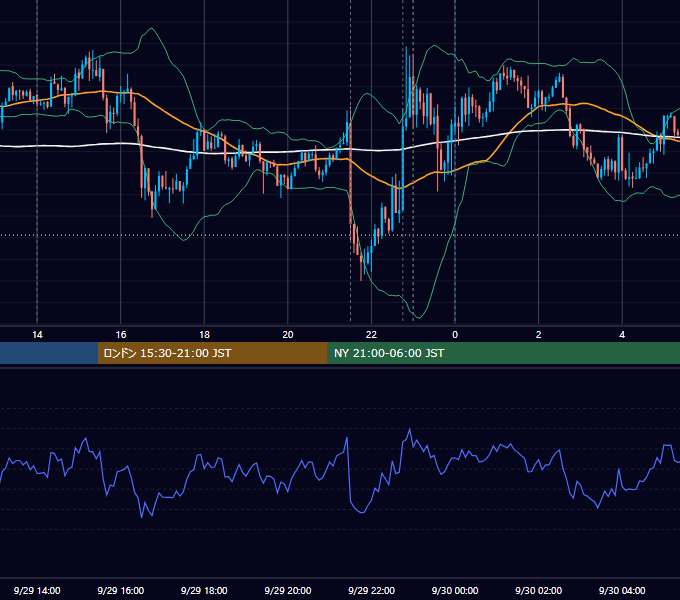
Task: Click the 22 hour axis label
Action: (x=371, y=335)
